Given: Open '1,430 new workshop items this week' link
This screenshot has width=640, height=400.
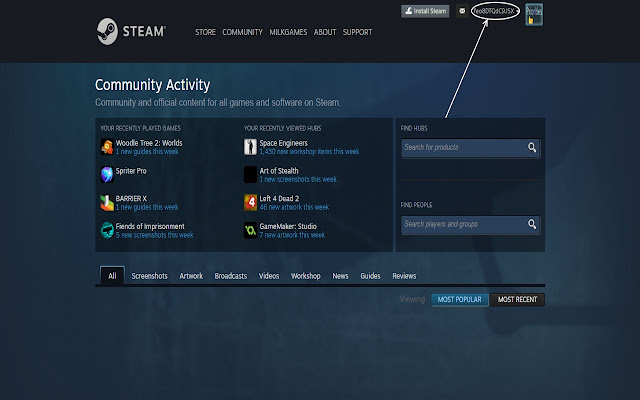Looking at the screenshot, I should tap(309, 151).
